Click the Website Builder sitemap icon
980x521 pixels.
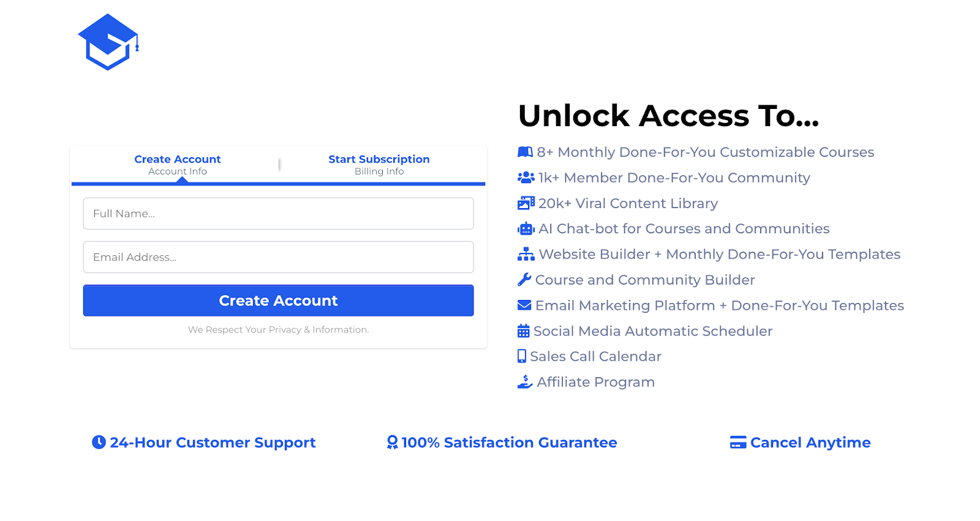(x=525, y=253)
